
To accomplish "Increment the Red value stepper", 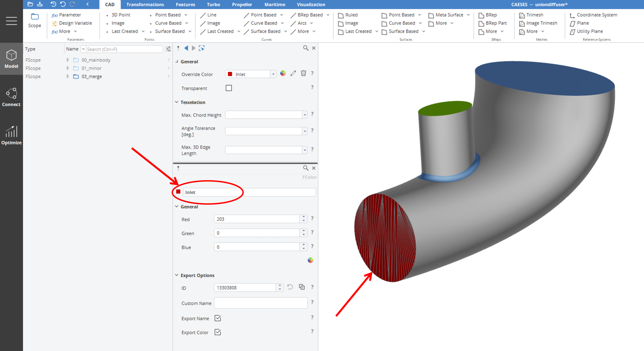I will [x=304, y=217].
